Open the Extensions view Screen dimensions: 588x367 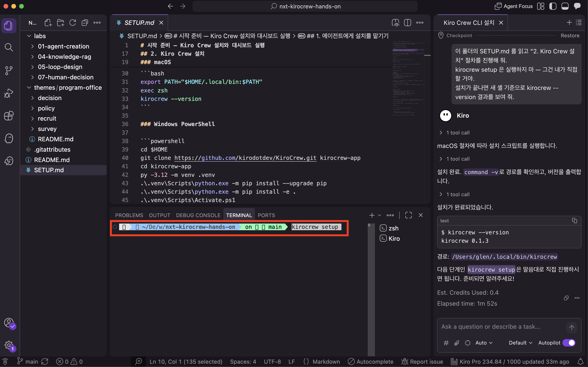pos(9,115)
